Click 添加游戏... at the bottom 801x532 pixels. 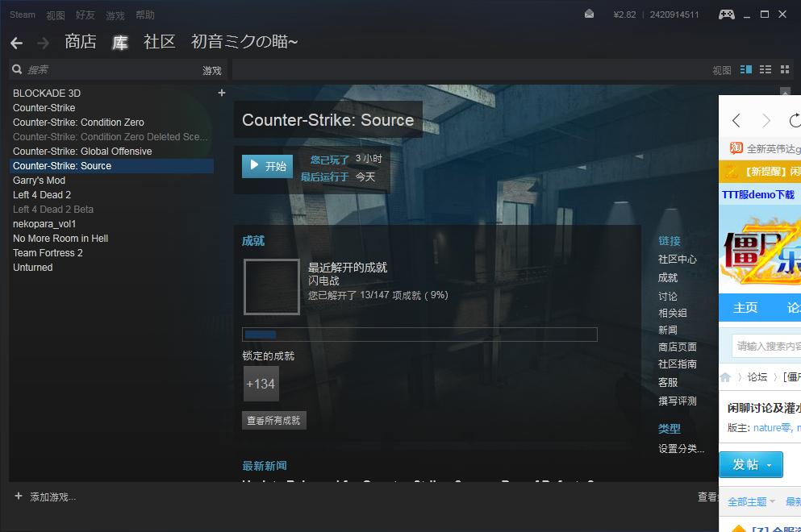coord(52,497)
